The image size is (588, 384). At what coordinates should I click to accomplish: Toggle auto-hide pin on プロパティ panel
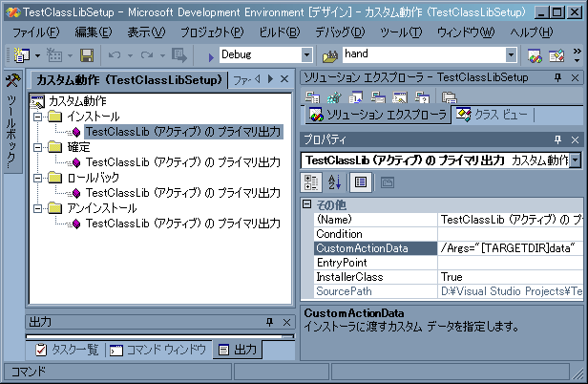pos(557,139)
